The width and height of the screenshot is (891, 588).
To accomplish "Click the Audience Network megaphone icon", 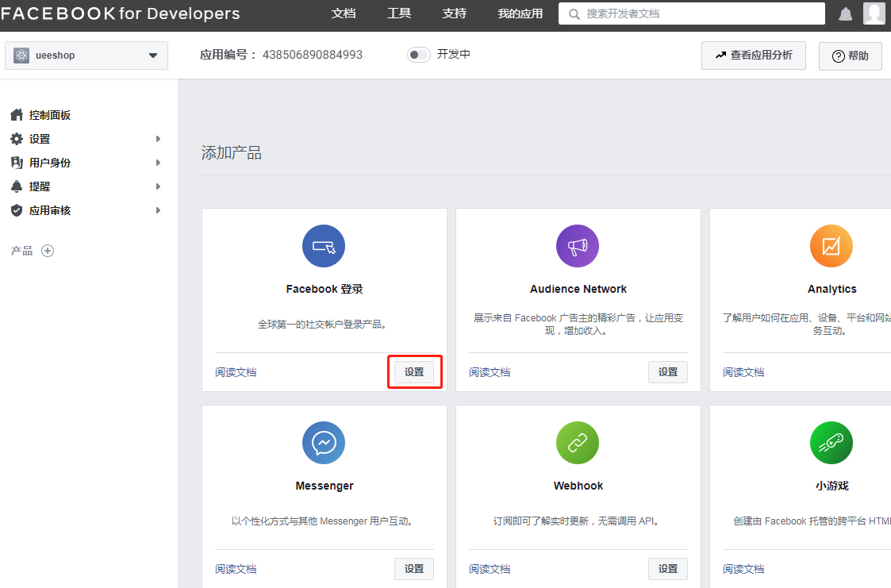I will tap(578, 246).
